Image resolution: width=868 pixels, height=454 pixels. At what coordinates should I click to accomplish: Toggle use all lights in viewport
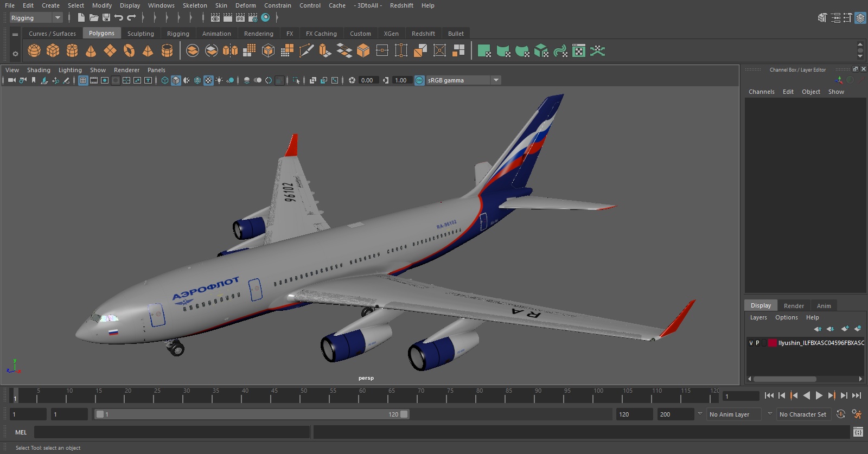tap(219, 80)
